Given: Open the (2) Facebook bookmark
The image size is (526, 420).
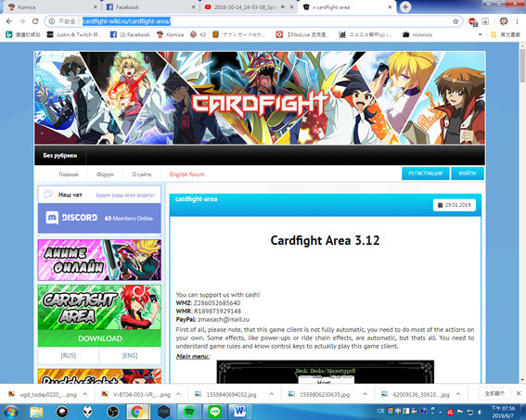Looking at the screenshot, I should [130, 34].
